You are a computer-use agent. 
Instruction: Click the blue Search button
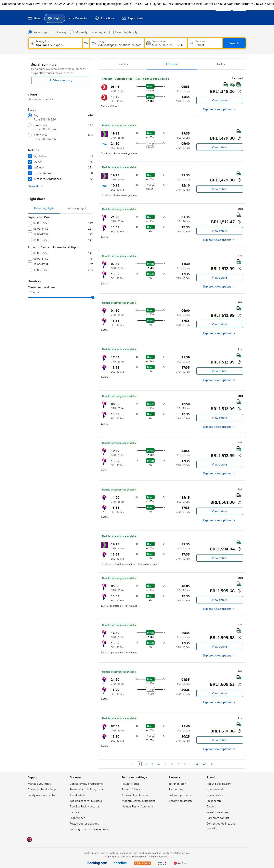(234, 43)
